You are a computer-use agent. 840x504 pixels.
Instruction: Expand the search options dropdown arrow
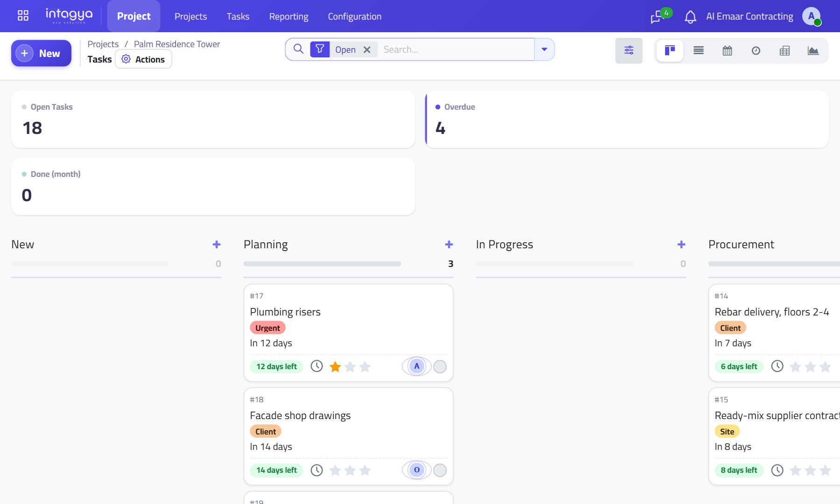point(544,49)
